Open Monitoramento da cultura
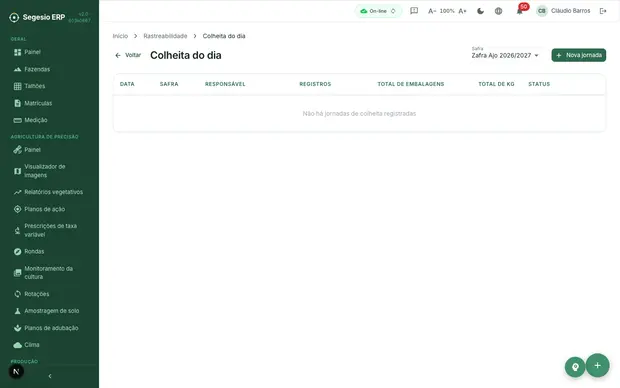620x388 pixels. (x=48, y=273)
